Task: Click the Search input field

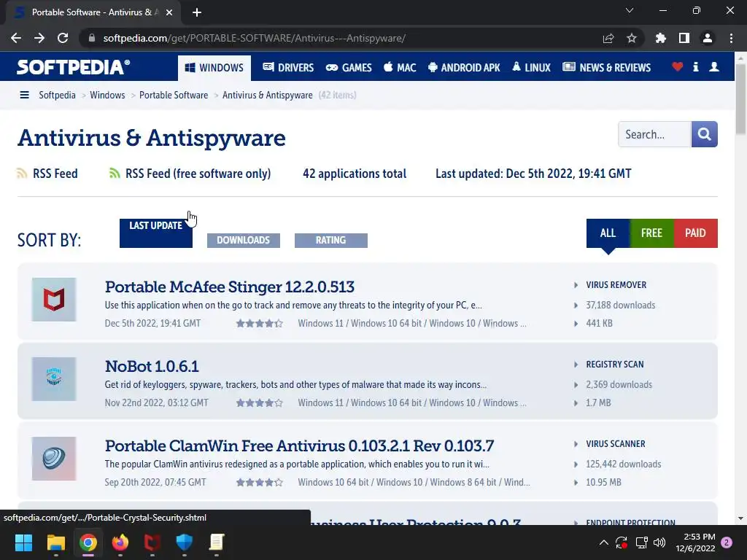Action: point(654,134)
